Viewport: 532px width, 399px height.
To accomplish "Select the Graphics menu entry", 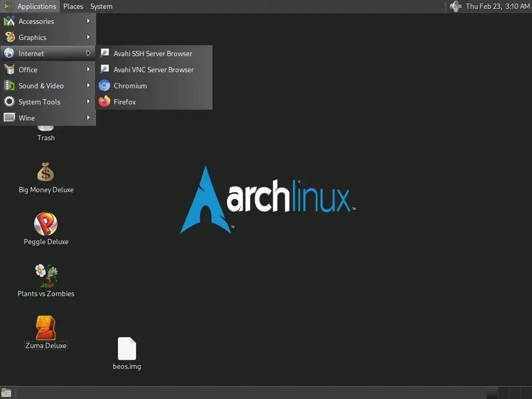I will click(48, 37).
